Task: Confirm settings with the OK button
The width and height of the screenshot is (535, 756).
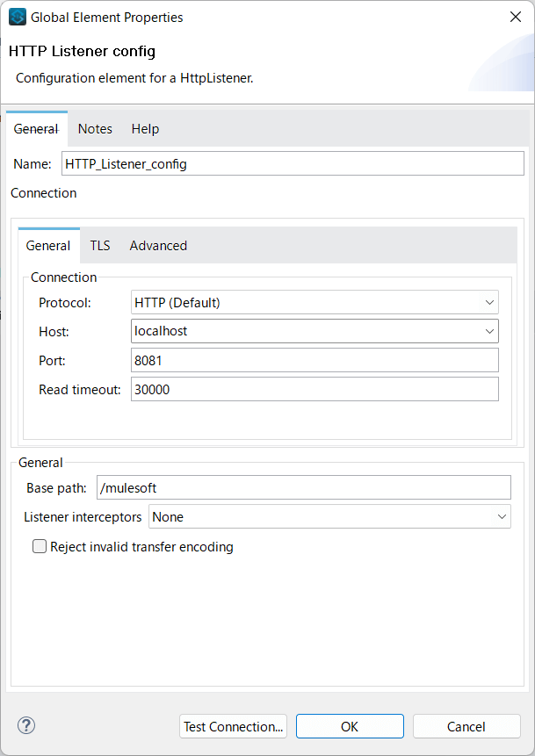Action: pyautogui.click(x=350, y=726)
